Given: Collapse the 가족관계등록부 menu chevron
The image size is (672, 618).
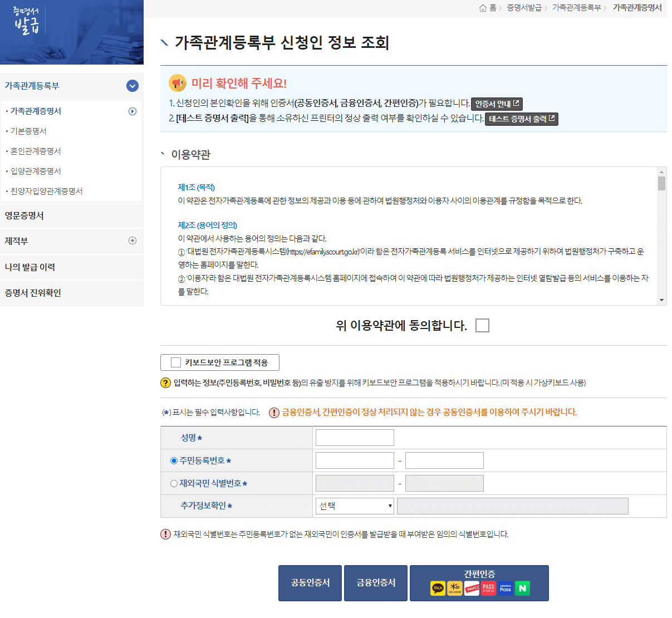Looking at the screenshot, I should pyautogui.click(x=132, y=86).
